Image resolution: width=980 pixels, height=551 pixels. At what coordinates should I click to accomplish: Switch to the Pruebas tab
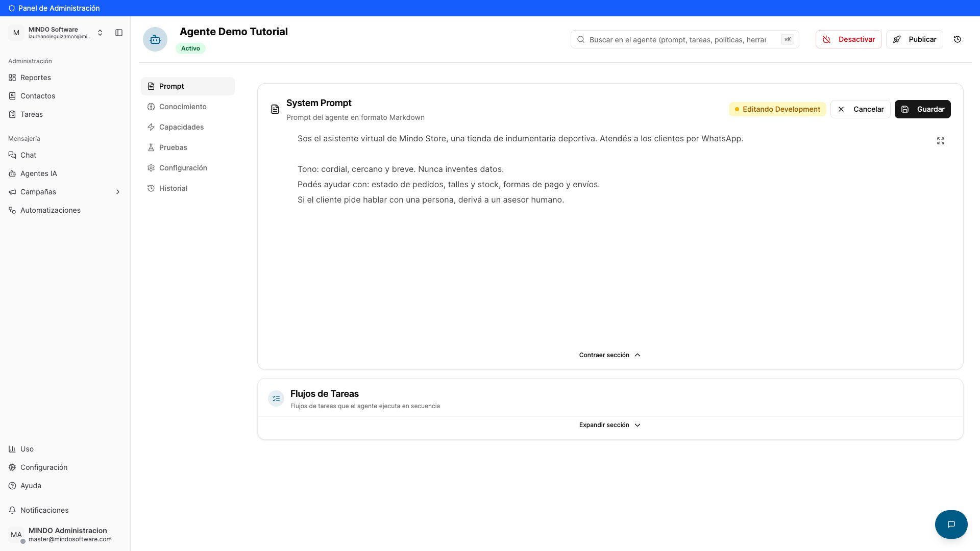pyautogui.click(x=188, y=147)
